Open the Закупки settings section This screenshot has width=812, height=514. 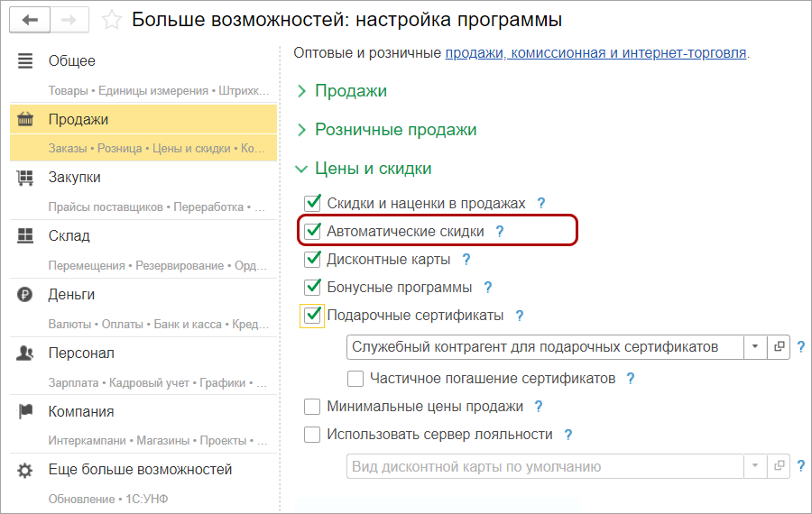tap(75, 178)
